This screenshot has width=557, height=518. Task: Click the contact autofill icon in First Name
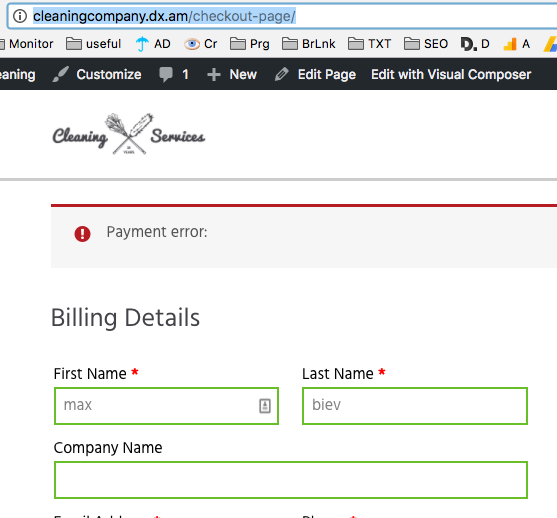pos(265,406)
